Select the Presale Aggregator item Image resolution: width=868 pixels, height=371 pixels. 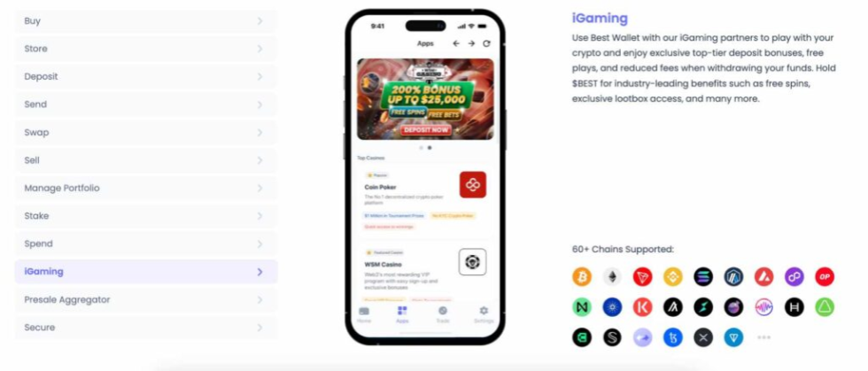146,299
